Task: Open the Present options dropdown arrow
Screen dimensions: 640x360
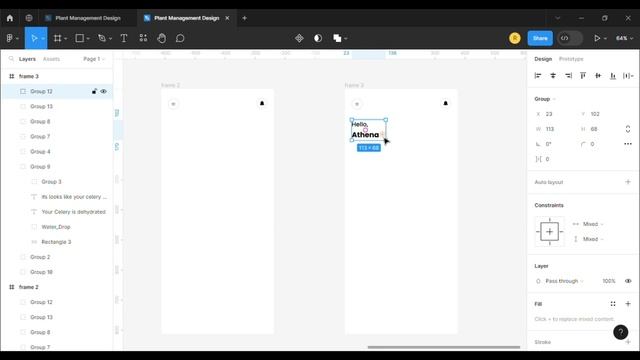Action: tap(605, 38)
